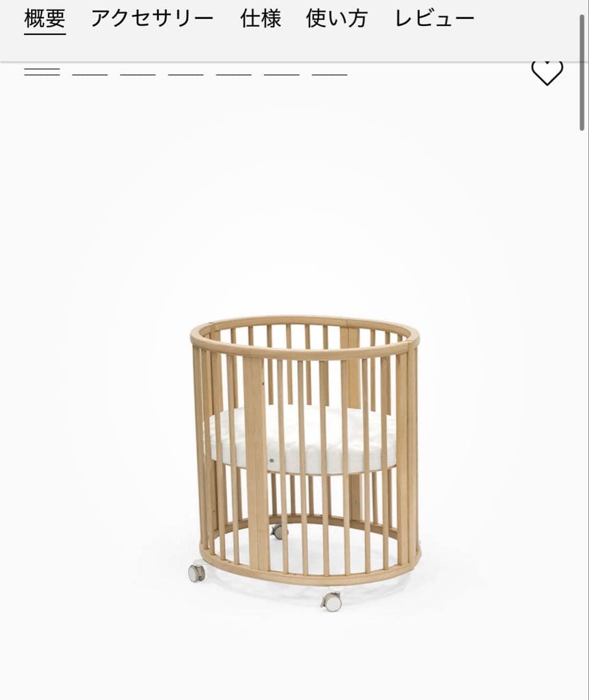Open the 概要 tab

pyautogui.click(x=45, y=19)
